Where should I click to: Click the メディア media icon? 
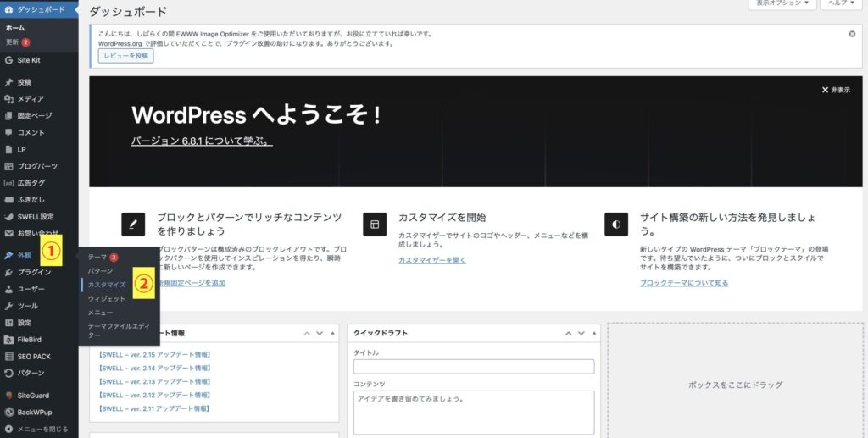(x=8, y=99)
